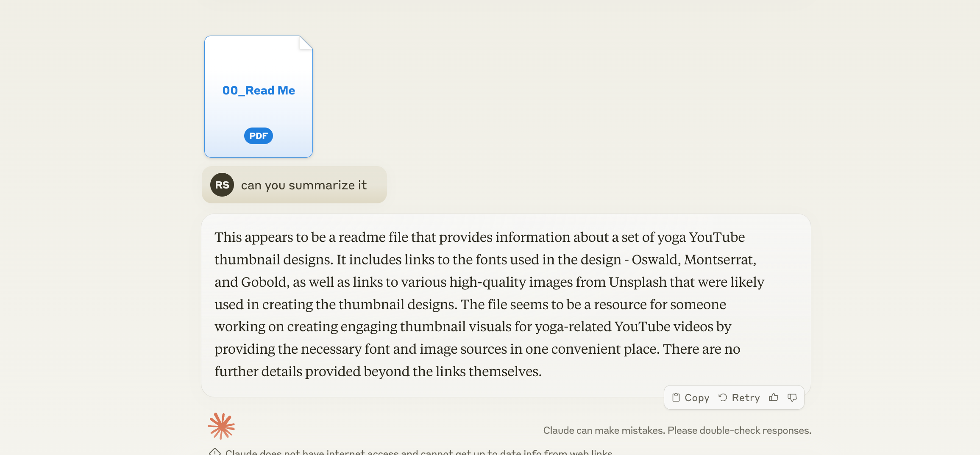
Task: Click the folded corner of the PDF attachment
Action: coord(306,43)
